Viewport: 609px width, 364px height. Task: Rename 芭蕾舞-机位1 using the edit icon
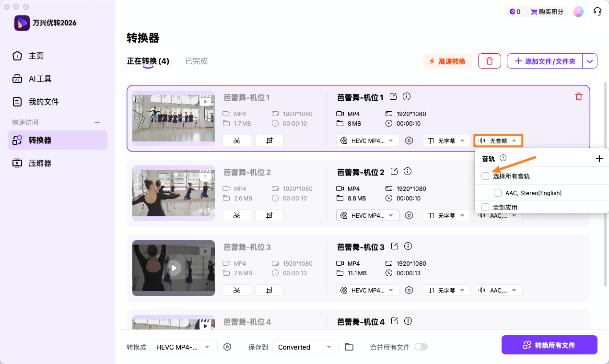(393, 97)
